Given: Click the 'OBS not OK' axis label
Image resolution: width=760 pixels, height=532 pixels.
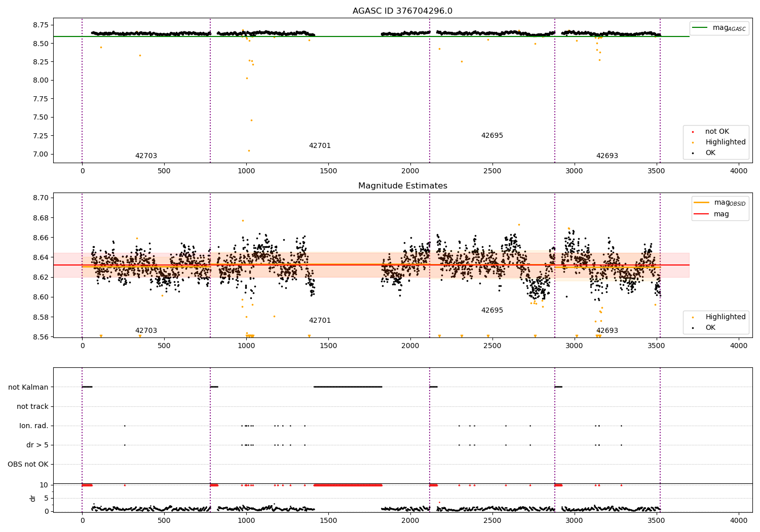Looking at the screenshot, I should [28, 464].
